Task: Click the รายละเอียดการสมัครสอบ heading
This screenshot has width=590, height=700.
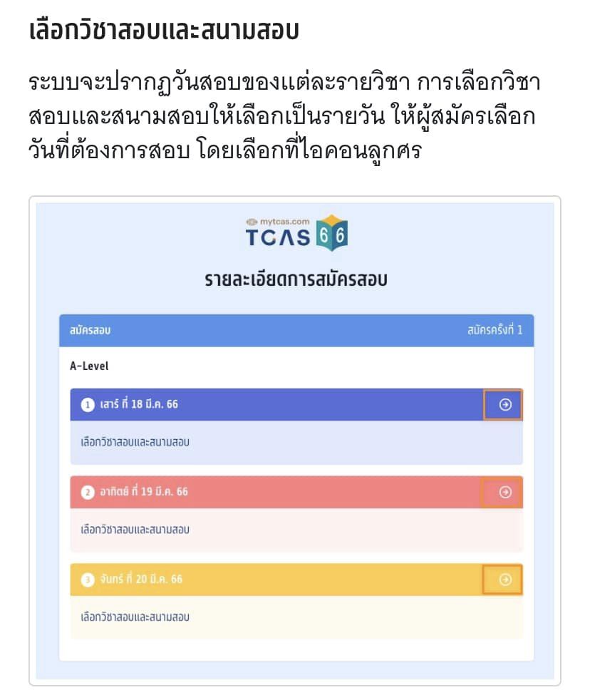Action: [296, 279]
